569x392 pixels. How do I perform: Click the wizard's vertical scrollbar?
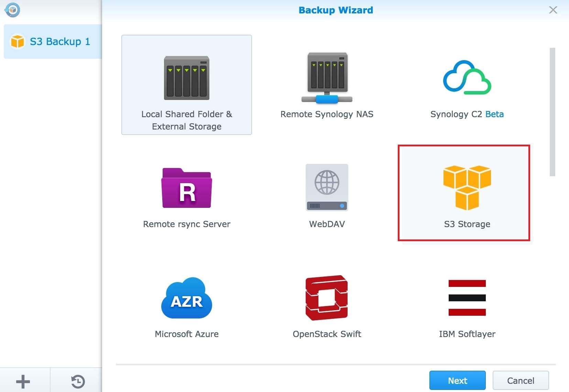552,112
